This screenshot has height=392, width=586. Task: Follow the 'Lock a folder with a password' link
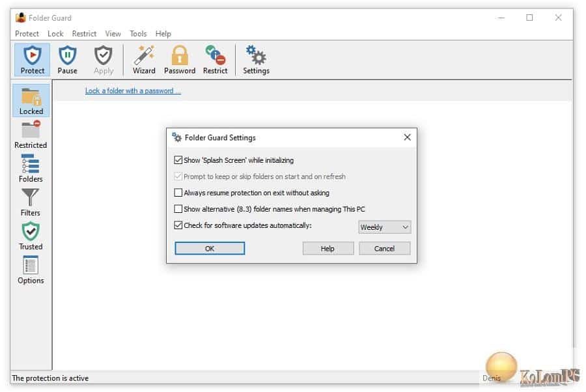(133, 91)
